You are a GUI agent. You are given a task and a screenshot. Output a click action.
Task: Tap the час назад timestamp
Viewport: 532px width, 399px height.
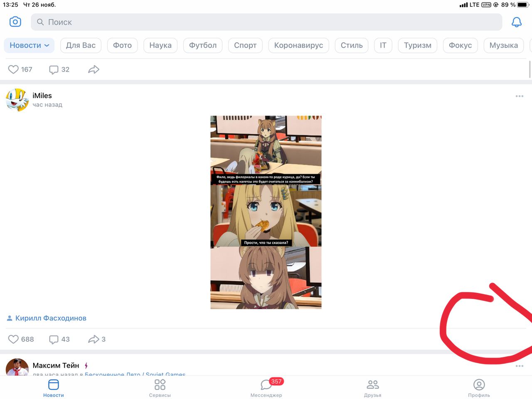tap(47, 105)
